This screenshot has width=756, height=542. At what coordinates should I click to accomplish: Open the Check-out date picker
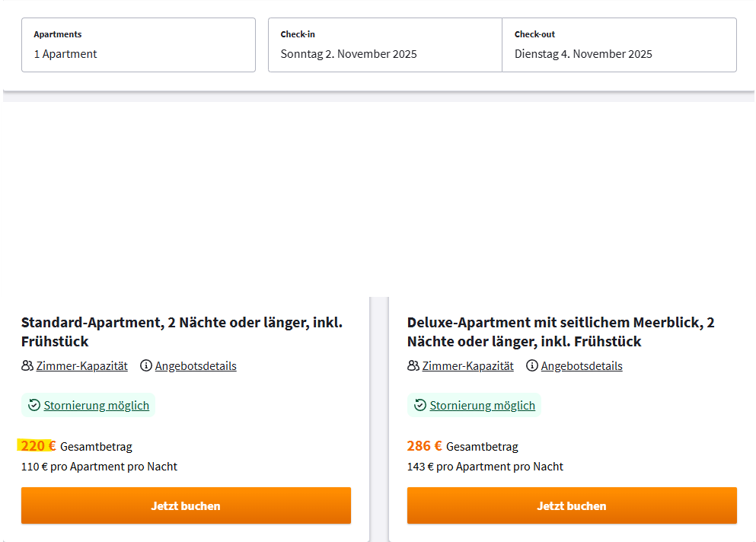coord(620,45)
